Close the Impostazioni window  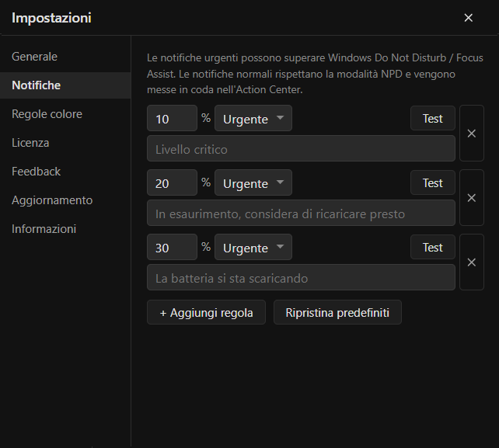click(468, 18)
